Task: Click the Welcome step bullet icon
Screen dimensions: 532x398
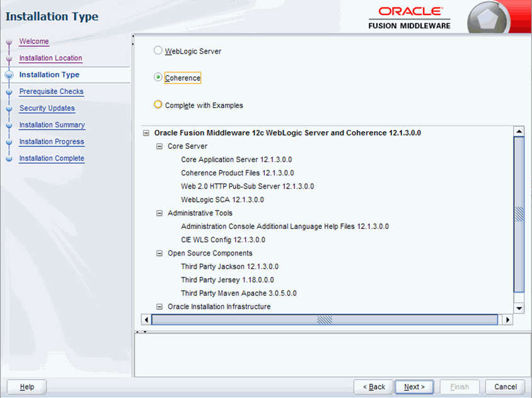Action: 9,42
